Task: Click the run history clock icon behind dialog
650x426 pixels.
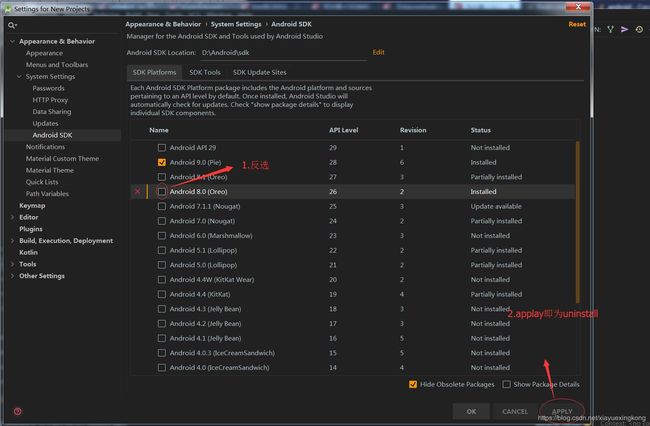Action: (x=639, y=29)
